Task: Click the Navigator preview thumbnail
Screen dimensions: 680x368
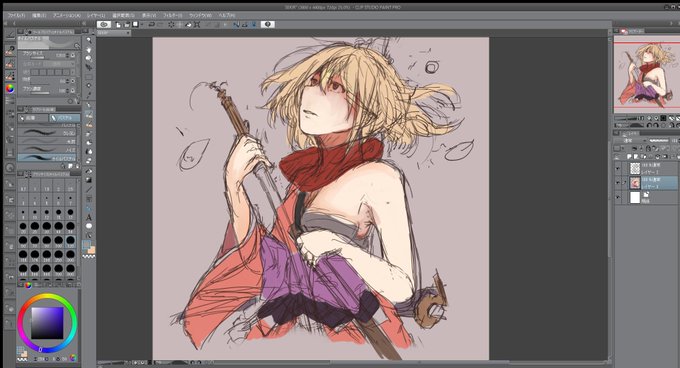Action: click(x=647, y=75)
